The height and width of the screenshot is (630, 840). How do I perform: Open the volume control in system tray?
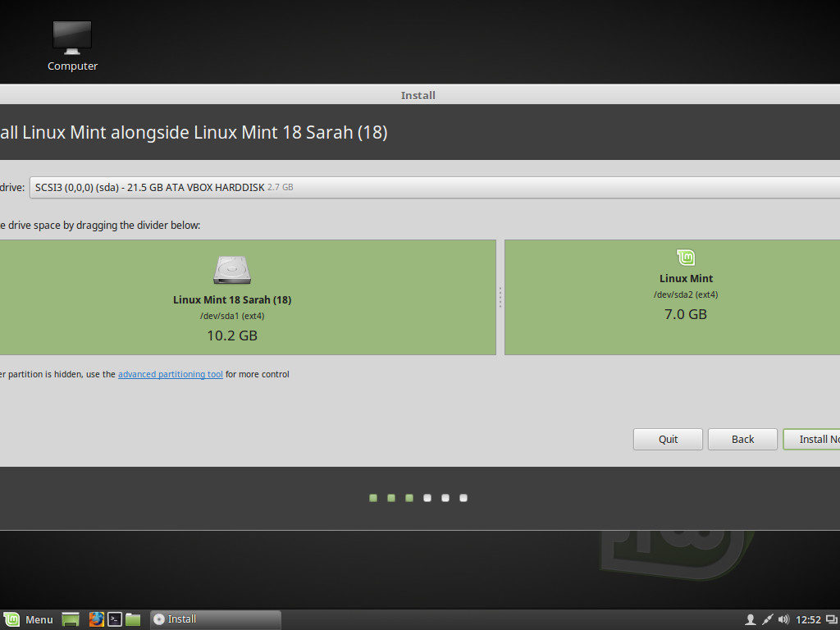pos(783,619)
